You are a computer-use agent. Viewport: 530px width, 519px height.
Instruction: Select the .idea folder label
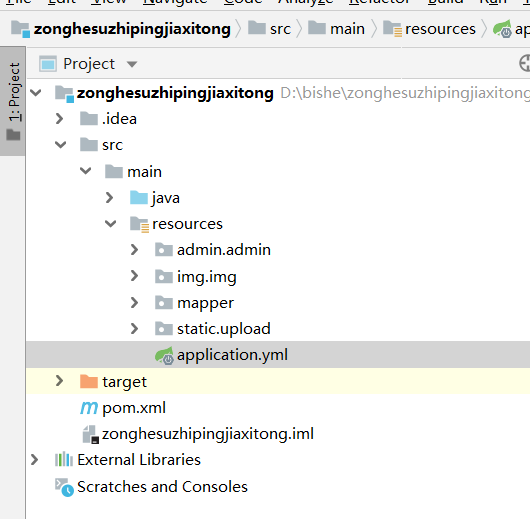[119, 119]
